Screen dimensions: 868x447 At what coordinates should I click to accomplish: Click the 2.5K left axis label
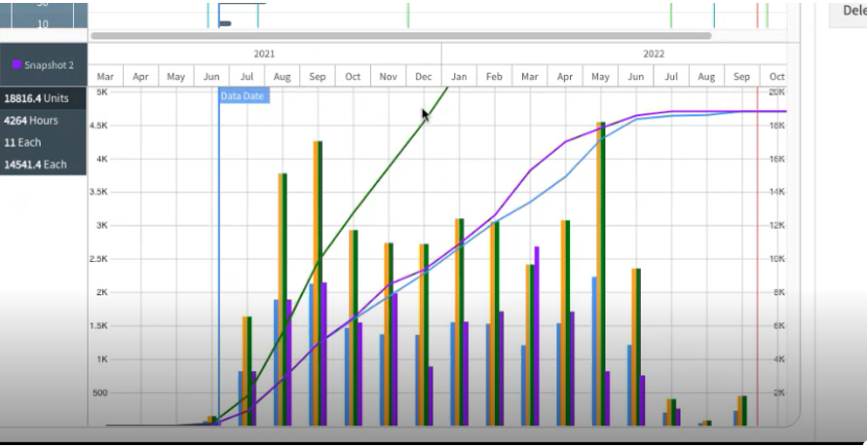[98, 259]
